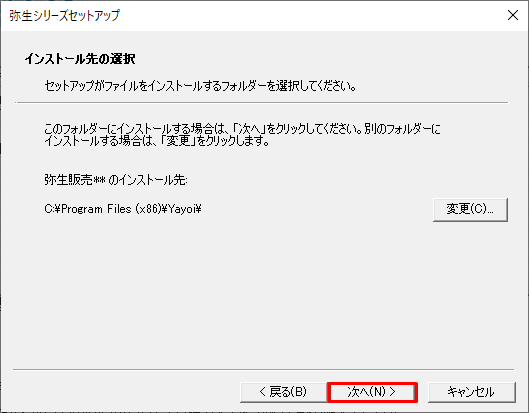Open the 変更(C)... folder change dialog

pos(470,210)
